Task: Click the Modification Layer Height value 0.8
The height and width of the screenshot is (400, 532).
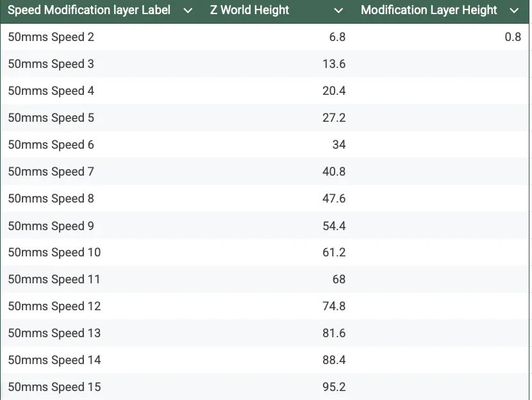Action: click(x=517, y=37)
